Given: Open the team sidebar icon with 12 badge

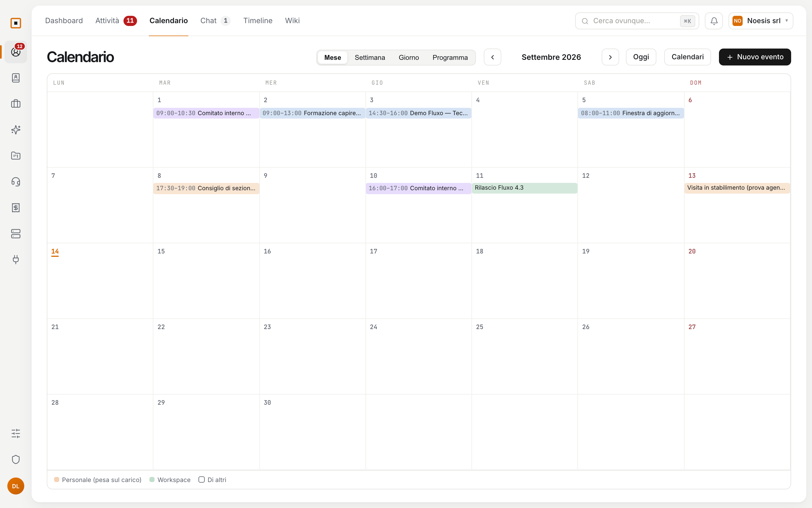Looking at the screenshot, I should point(16,52).
